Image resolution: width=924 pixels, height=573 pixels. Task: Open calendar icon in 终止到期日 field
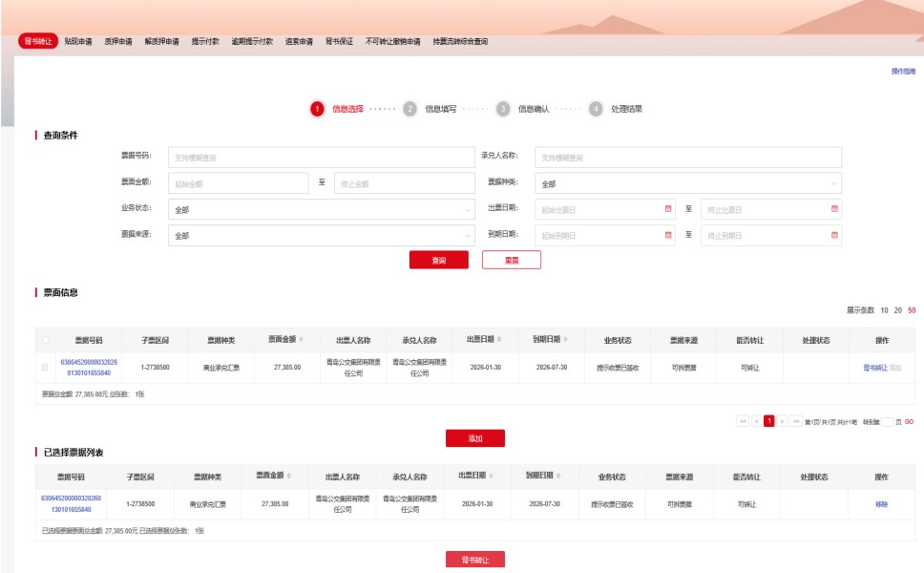pyautogui.click(x=834, y=234)
